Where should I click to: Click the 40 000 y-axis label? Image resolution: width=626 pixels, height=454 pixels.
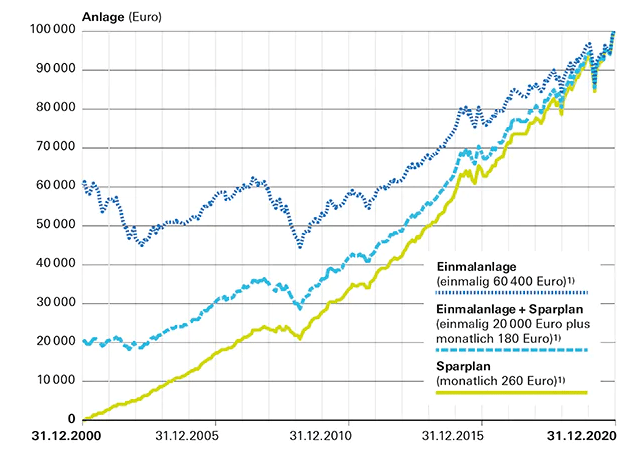(55, 263)
